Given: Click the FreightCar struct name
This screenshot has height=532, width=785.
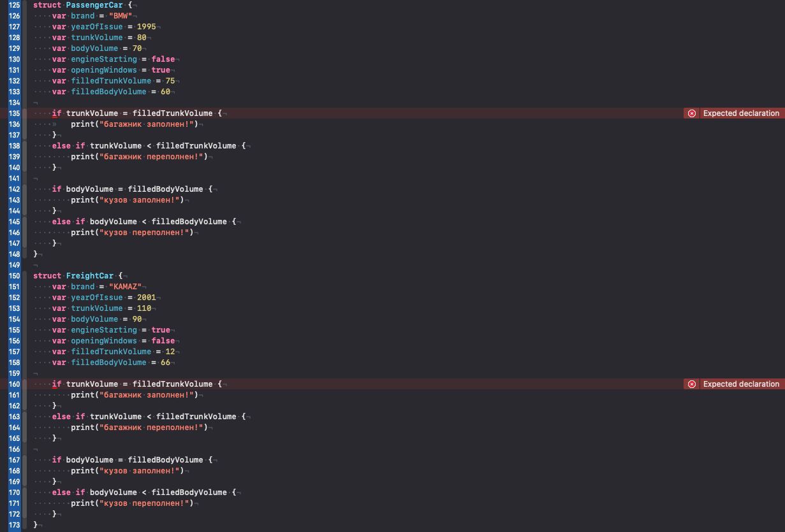Looking at the screenshot, I should click(x=90, y=276).
